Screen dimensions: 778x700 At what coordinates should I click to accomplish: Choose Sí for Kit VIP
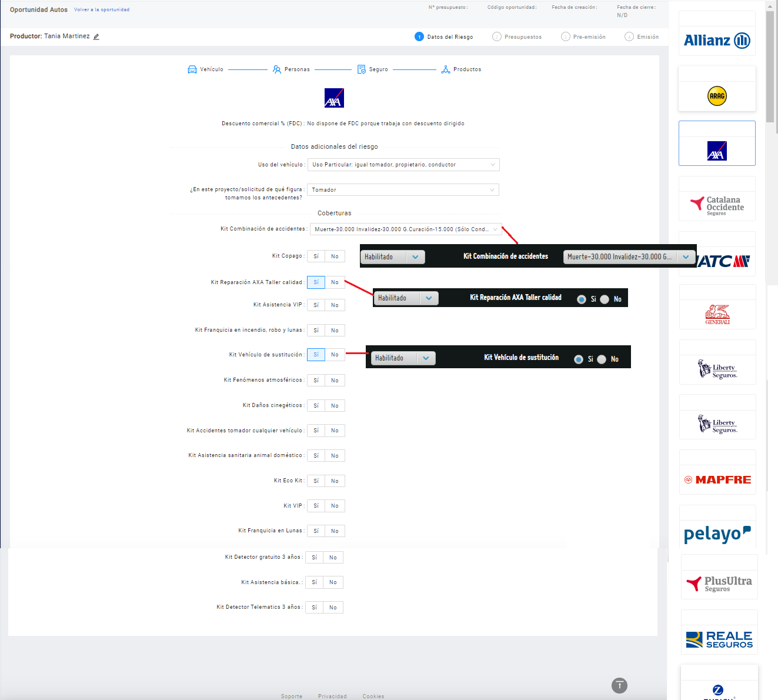pyautogui.click(x=316, y=506)
